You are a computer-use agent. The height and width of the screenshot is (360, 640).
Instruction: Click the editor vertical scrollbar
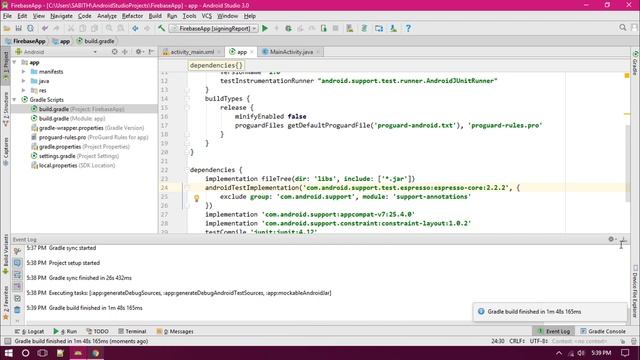click(627, 163)
